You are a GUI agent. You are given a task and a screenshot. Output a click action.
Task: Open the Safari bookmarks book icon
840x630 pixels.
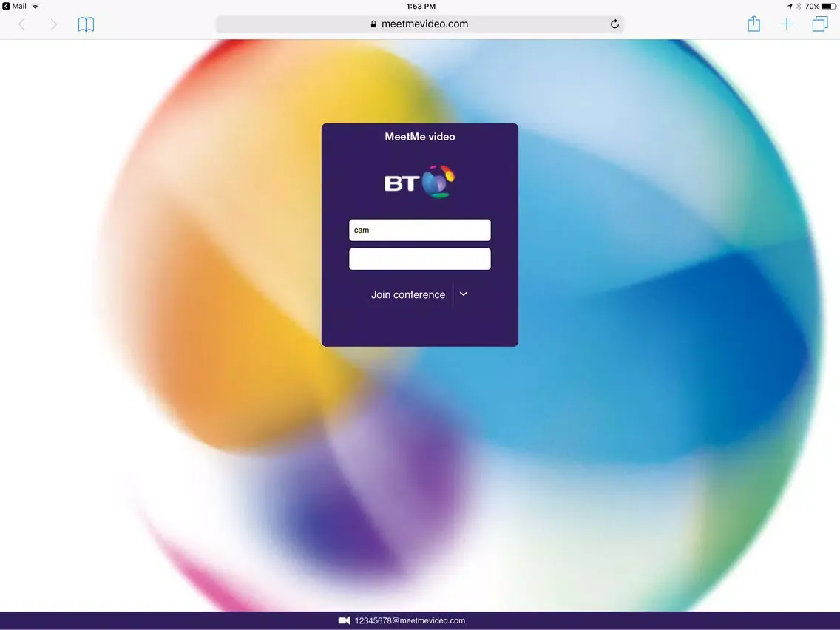(86, 24)
